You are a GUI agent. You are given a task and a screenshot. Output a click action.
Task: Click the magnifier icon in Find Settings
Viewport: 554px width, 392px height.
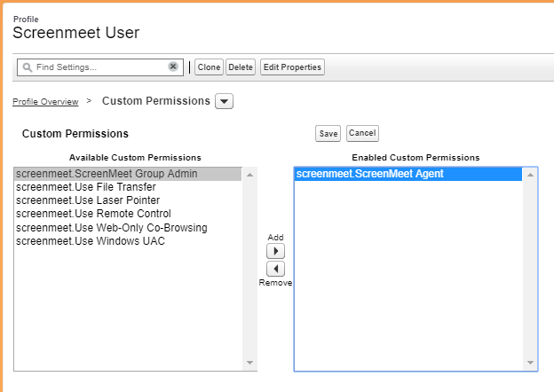[28, 67]
